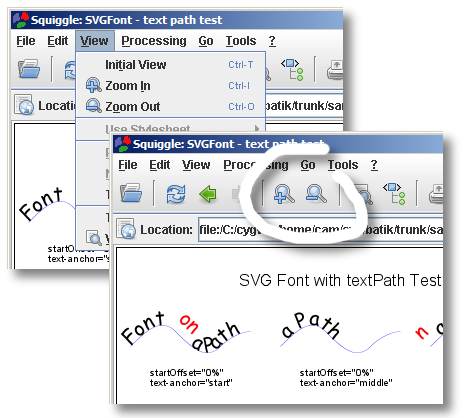Click the print icon in front window toolbar
Screen dimensions: 464x418
(436, 194)
